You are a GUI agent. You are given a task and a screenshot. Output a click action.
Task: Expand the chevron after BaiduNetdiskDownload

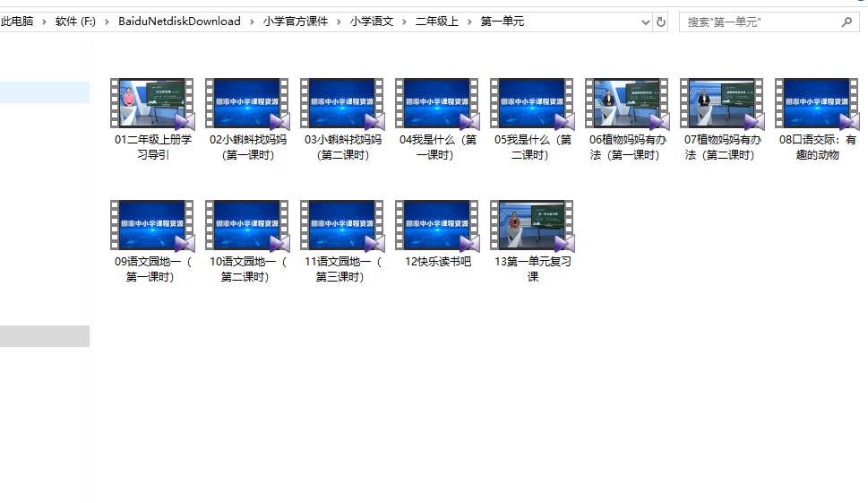252,22
